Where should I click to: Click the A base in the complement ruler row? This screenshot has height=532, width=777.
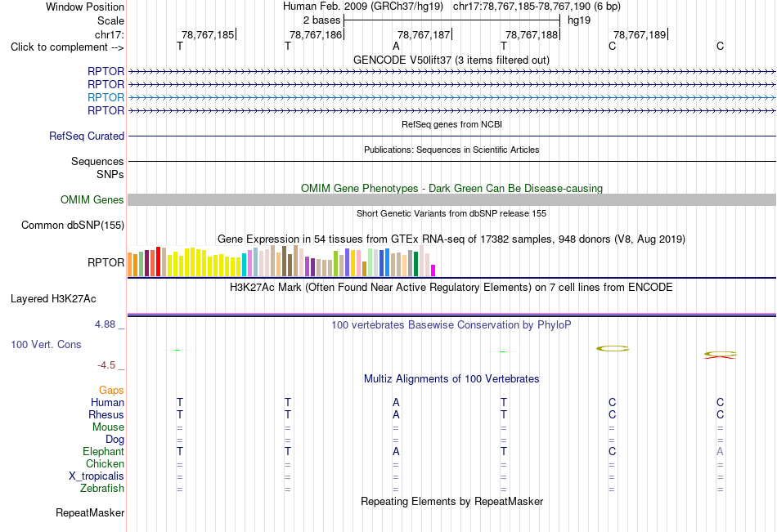pos(396,47)
